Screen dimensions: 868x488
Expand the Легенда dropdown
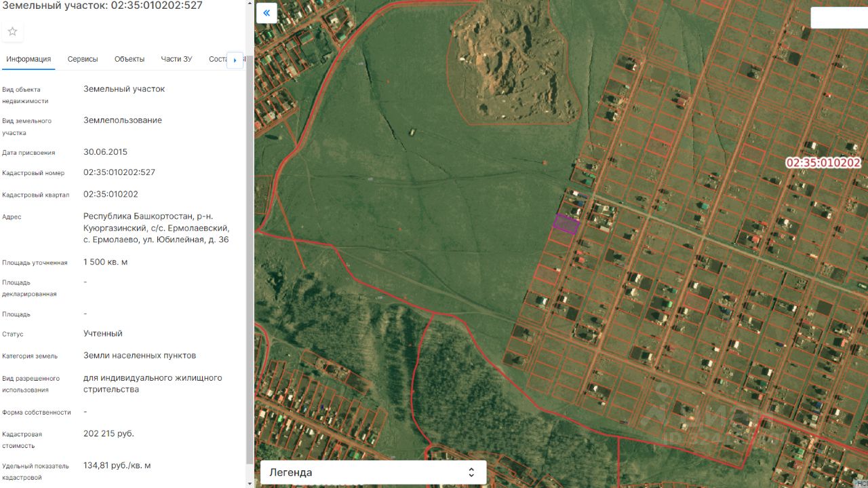click(x=373, y=472)
